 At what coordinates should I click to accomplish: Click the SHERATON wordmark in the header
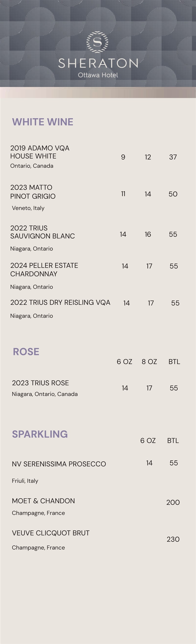tap(98, 63)
